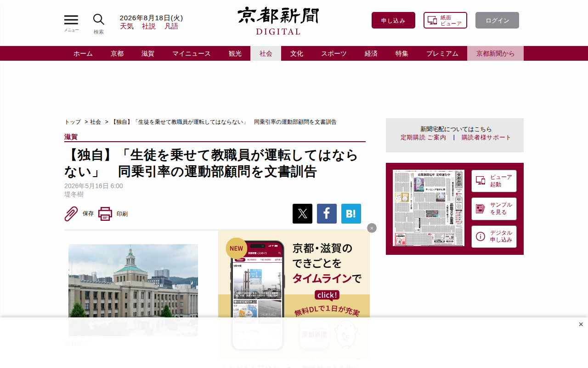This screenshot has width=588, height=368.
Task: Open the 文化 tab
Action: click(297, 53)
